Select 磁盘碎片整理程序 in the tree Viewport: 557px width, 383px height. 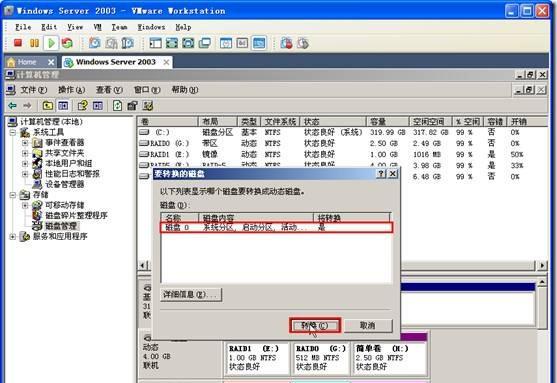click(76, 216)
